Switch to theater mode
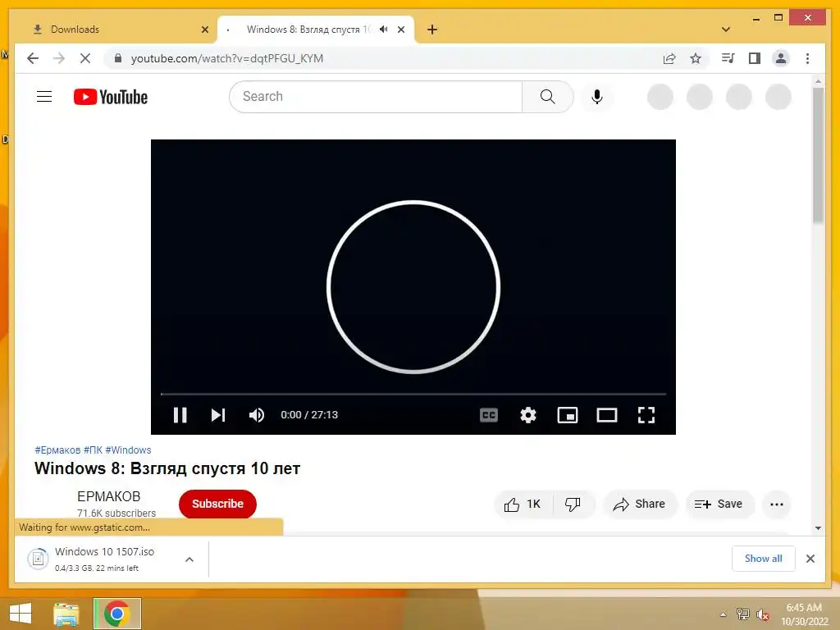This screenshot has height=630, width=840. [607, 415]
